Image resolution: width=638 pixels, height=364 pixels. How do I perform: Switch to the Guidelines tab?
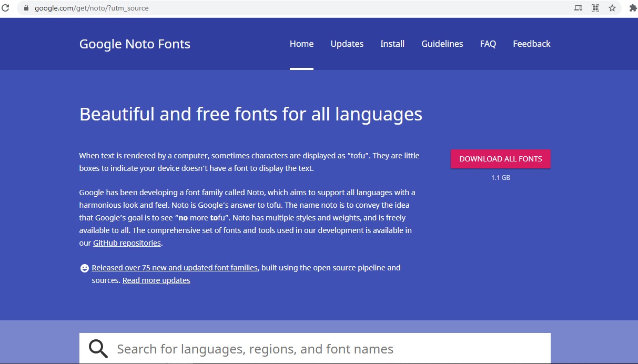tap(442, 44)
